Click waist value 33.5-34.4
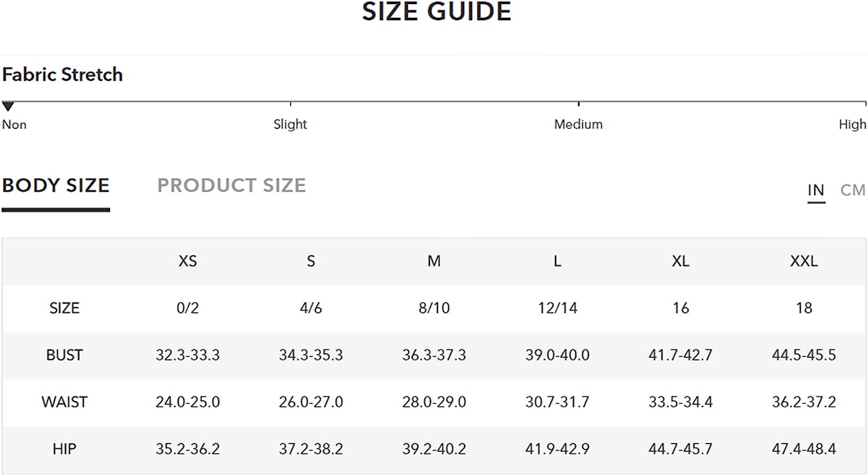Viewport: 868px width, 476px height. (x=681, y=402)
